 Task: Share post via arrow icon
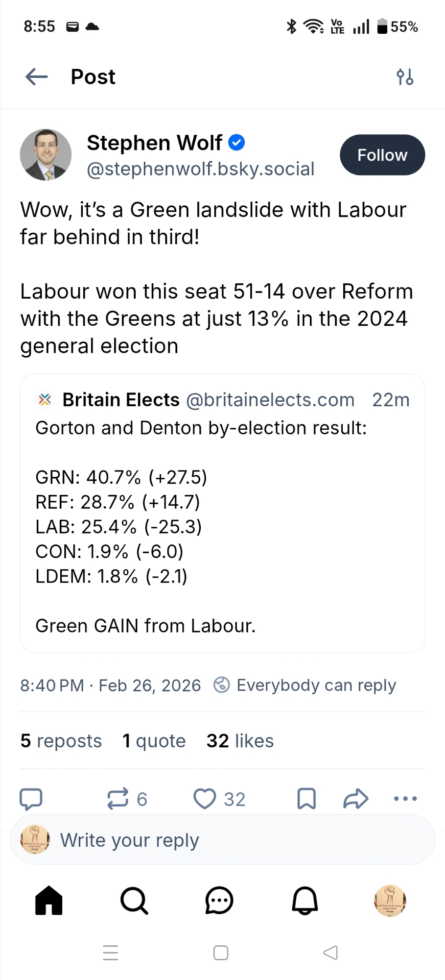[x=356, y=799]
